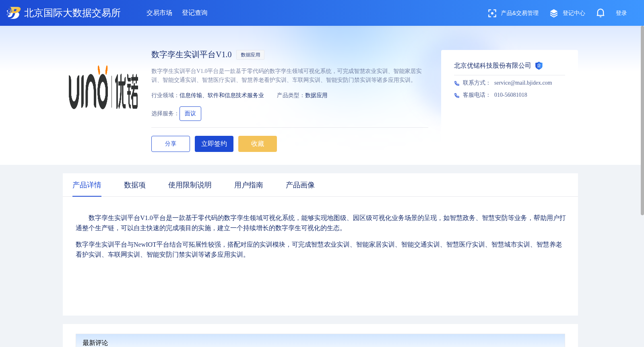Switch to the 数据项 tab
644x347 pixels.
(x=135, y=185)
